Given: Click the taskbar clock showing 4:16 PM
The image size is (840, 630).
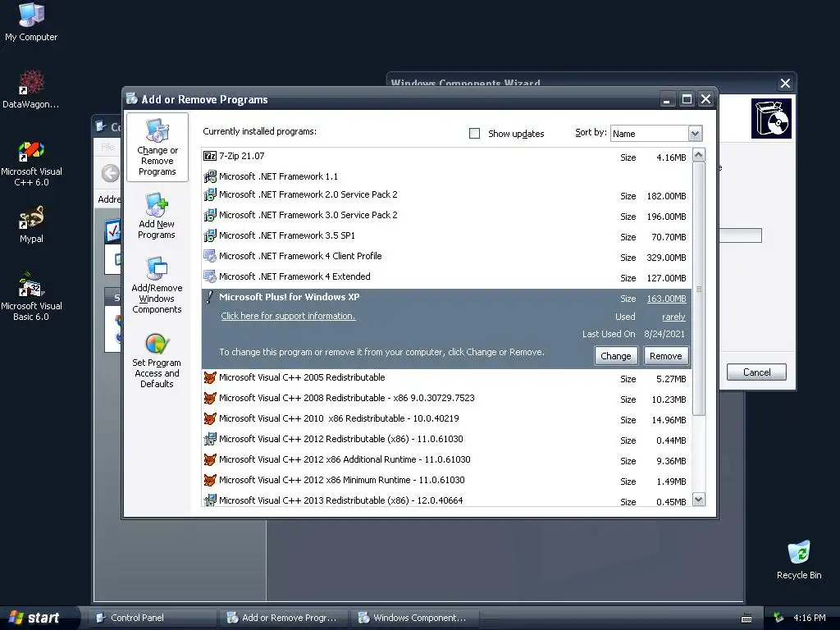Looking at the screenshot, I should click(809, 618).
